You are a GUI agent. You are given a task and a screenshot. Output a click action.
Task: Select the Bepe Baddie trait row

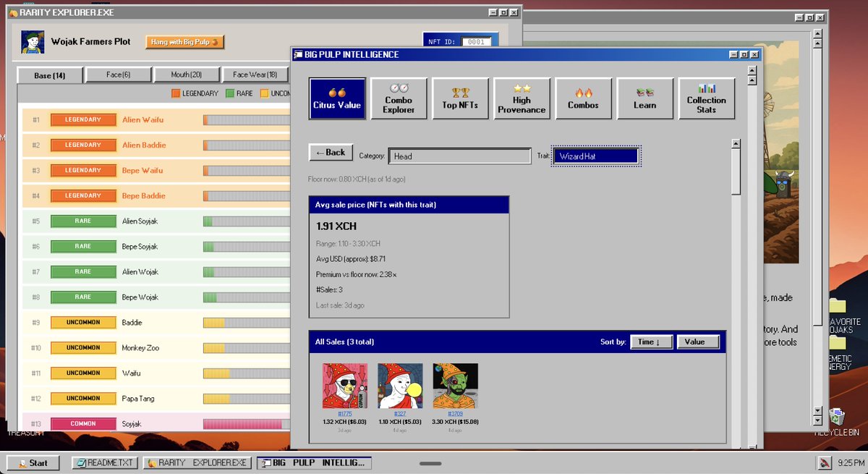coord(156,195)
